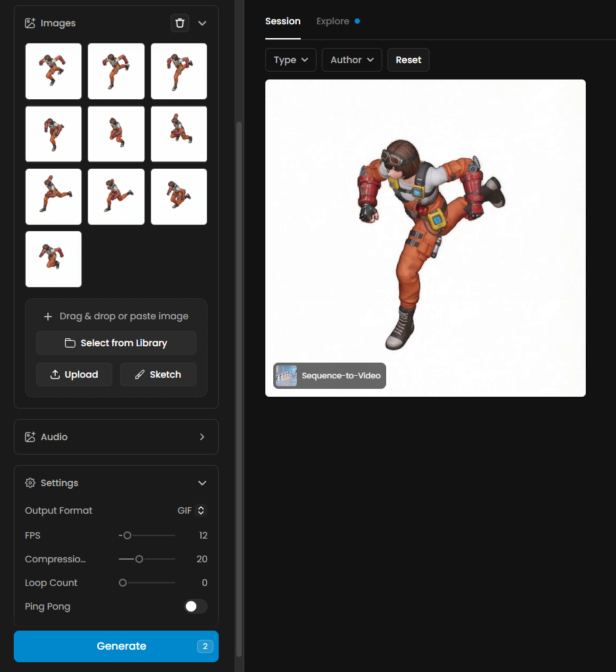The image size is (616, 672).
Task: Toggle the Ping Pong switch
Action: coord(196,606)
